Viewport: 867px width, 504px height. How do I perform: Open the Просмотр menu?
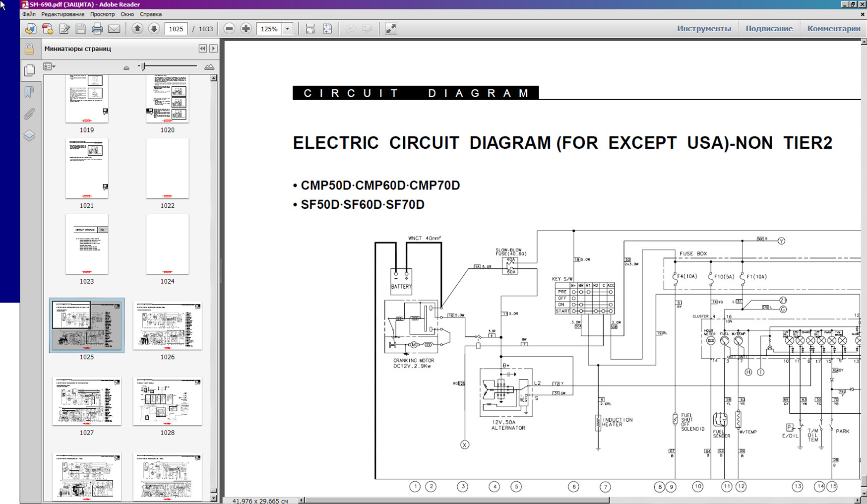102,14
